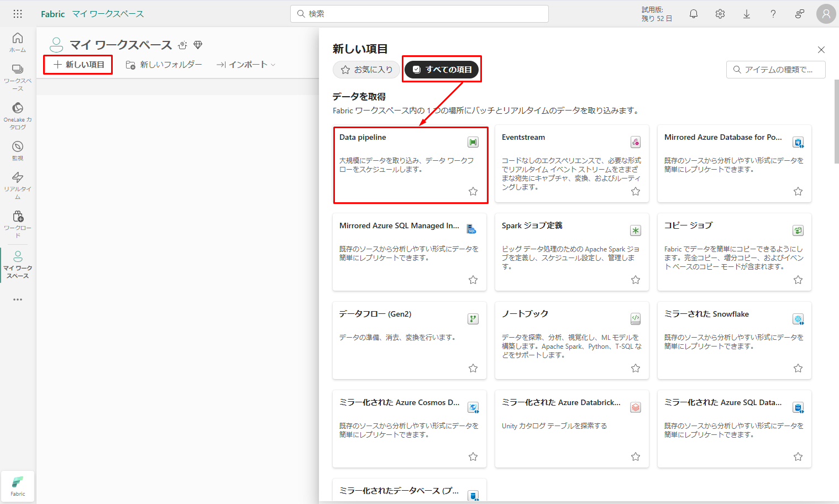
Task: Open Real-Time (リアルタイム) hub icon
Action: [x=18, y=185]
